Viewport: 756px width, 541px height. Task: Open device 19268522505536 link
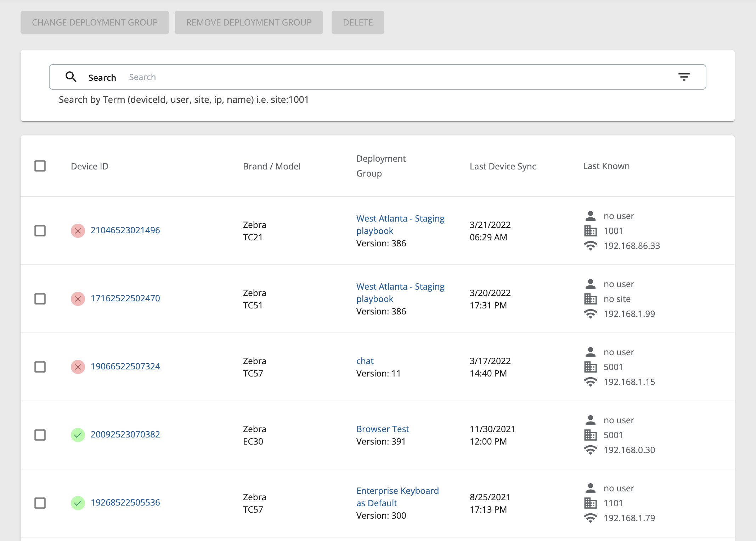tap(125, 502)
